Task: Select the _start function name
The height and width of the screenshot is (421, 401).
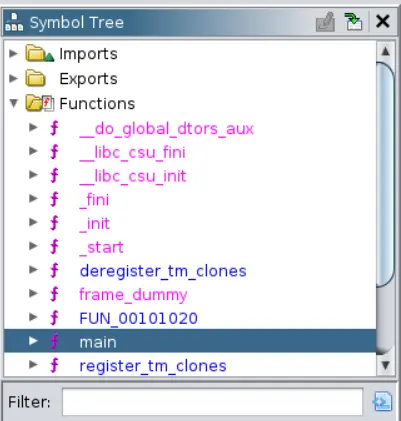Action: (102, 248)
